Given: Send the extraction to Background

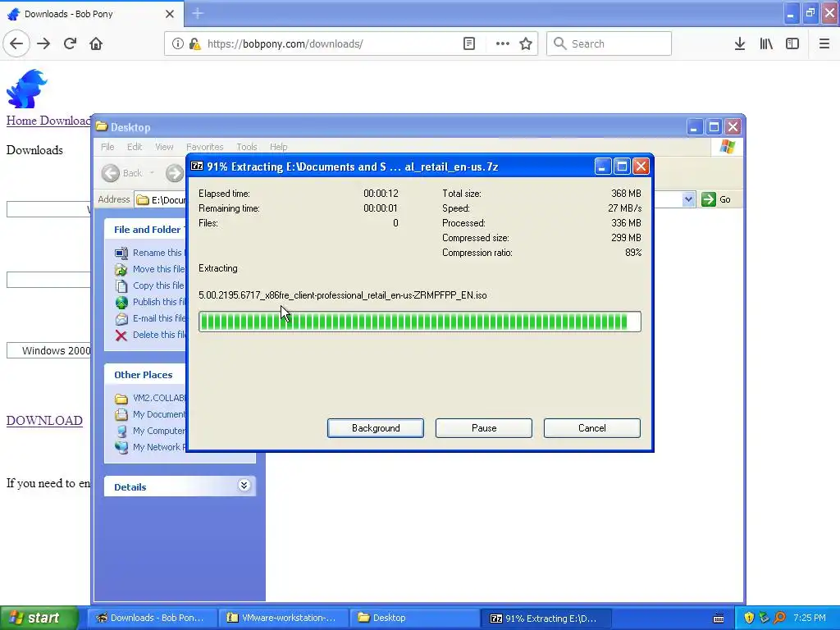Looking at the screenshot, I should coord(376,428).
